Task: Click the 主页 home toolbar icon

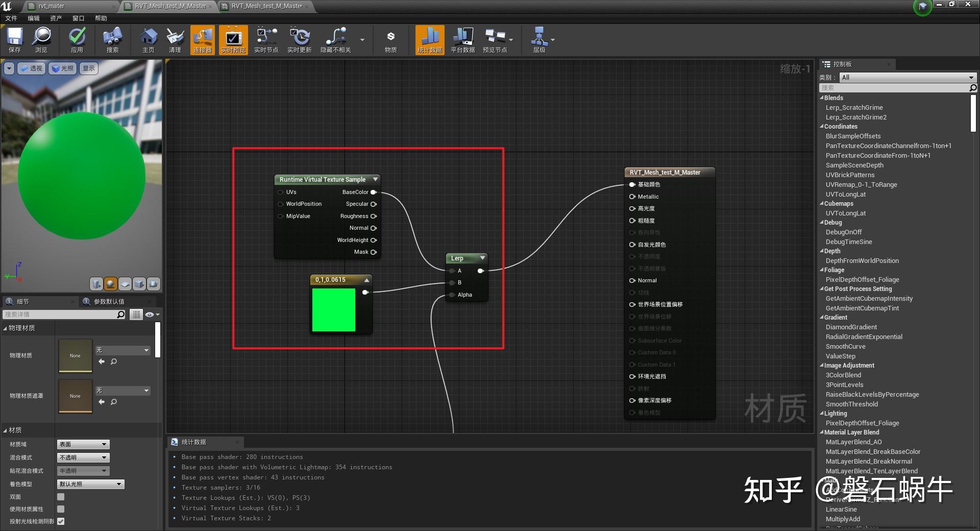Action: [x=148, y=40]
